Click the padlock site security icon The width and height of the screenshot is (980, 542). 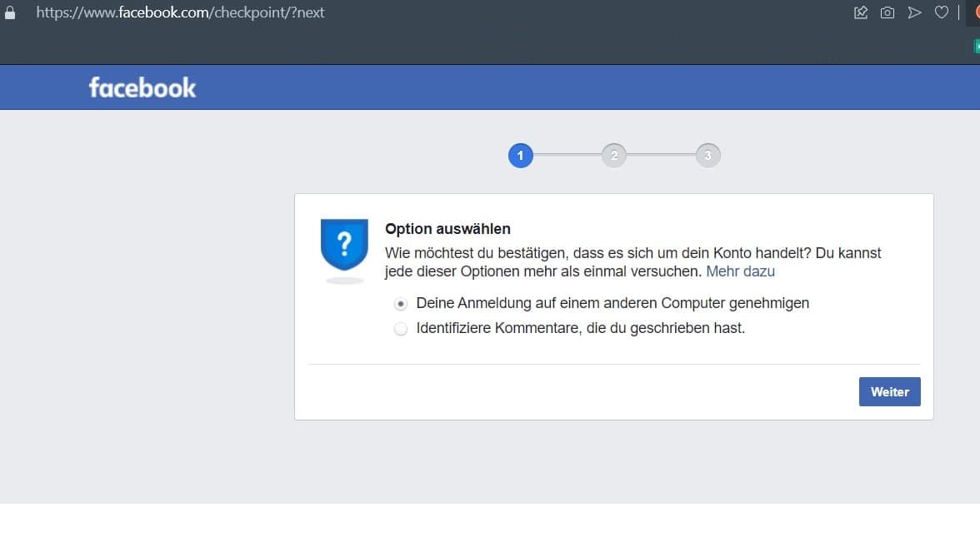[10, 12]
